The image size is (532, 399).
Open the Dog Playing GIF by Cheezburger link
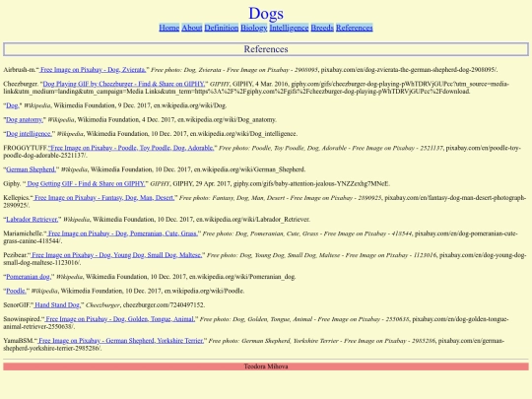tap(124, 84)
